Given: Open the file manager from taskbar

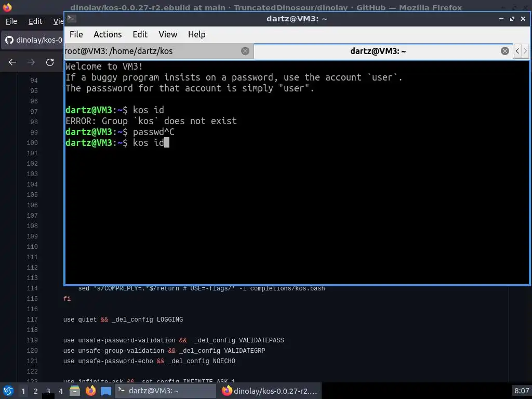Looking at the screenshot, I should (75, 391).
